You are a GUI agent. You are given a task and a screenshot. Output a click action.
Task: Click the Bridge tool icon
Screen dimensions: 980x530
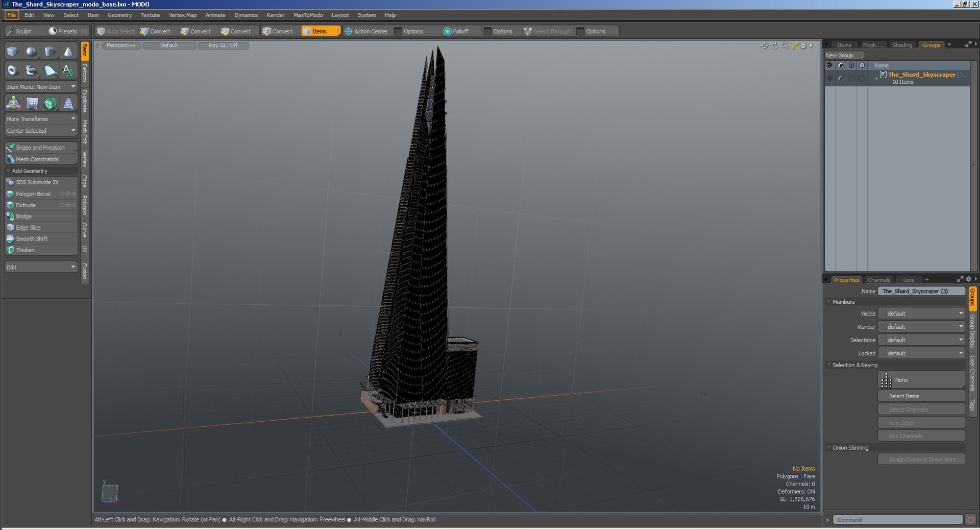(10, 216)
